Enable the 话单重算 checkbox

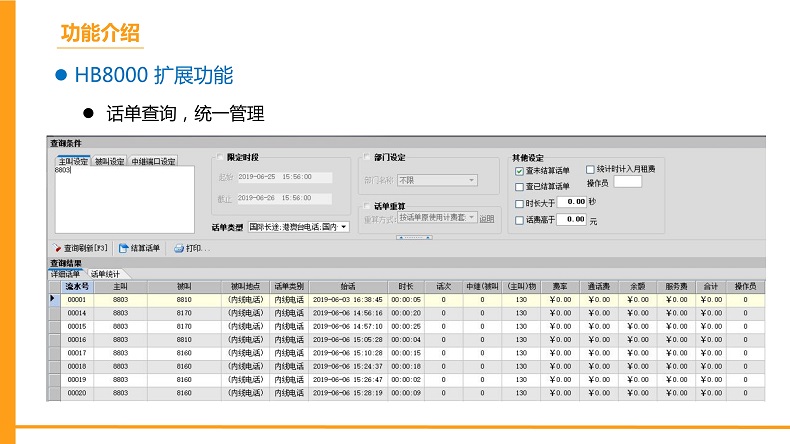(367, 206)
